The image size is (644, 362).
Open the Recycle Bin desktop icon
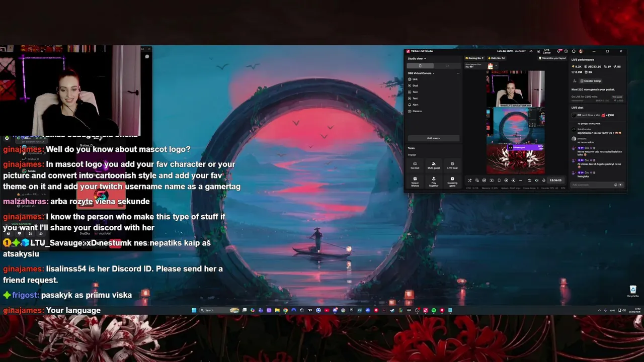click(633, 291)
